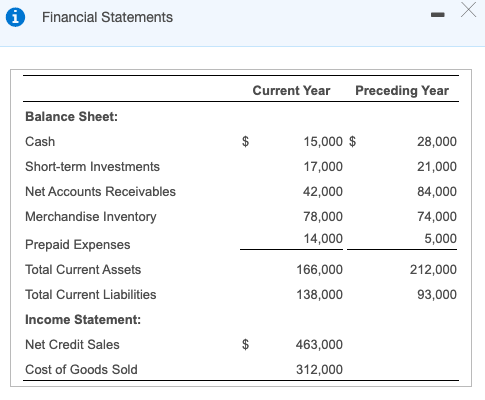485x400 pixels.
Task: Click the Net Credit Sales label
Action: click(x=72, y=345)
